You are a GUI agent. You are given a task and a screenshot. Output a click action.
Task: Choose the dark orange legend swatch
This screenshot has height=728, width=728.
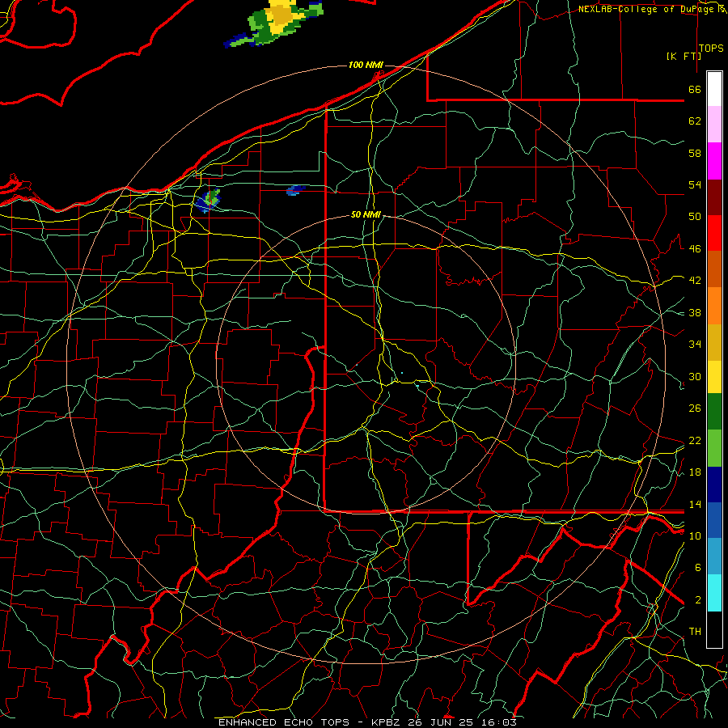pos(714,269)
